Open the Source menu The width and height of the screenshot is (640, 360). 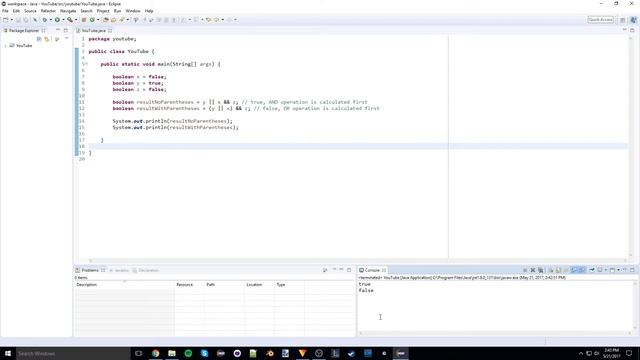pos(30,11)
